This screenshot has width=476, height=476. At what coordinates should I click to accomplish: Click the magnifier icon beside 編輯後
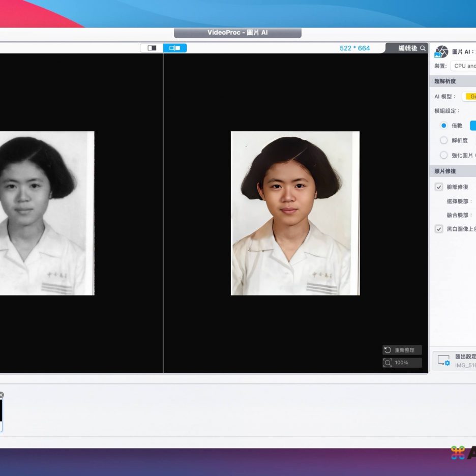tap(423, 48)
